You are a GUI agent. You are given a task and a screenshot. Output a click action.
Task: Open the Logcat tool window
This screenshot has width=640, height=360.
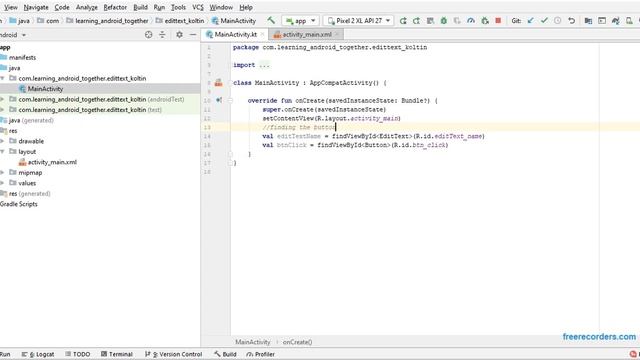coord(38,354)
